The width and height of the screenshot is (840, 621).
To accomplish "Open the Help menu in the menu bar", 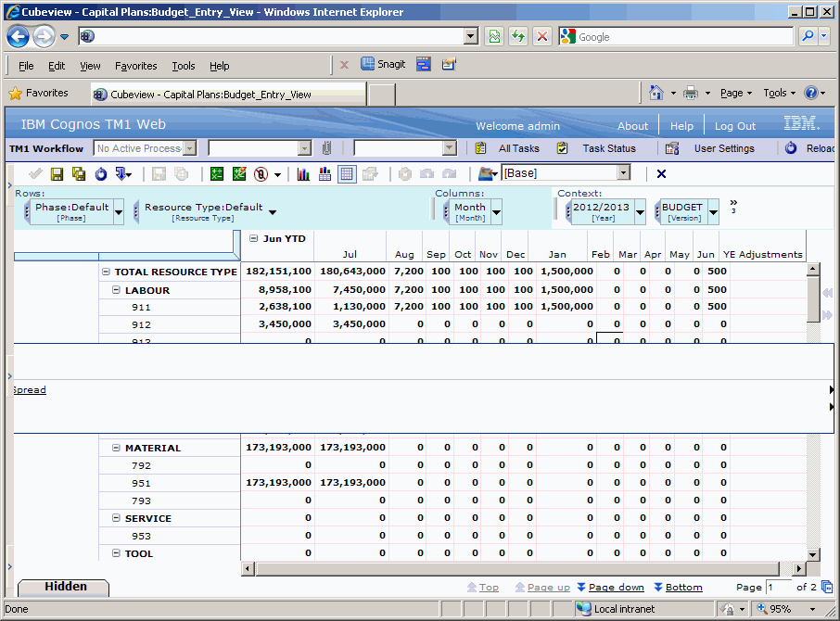I will pos(219,66).
